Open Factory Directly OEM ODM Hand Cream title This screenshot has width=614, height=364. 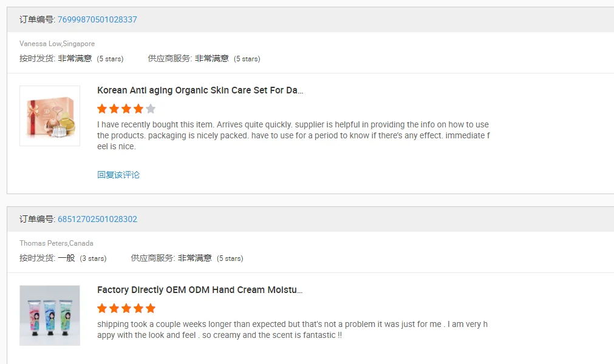(x=200, y=290)
